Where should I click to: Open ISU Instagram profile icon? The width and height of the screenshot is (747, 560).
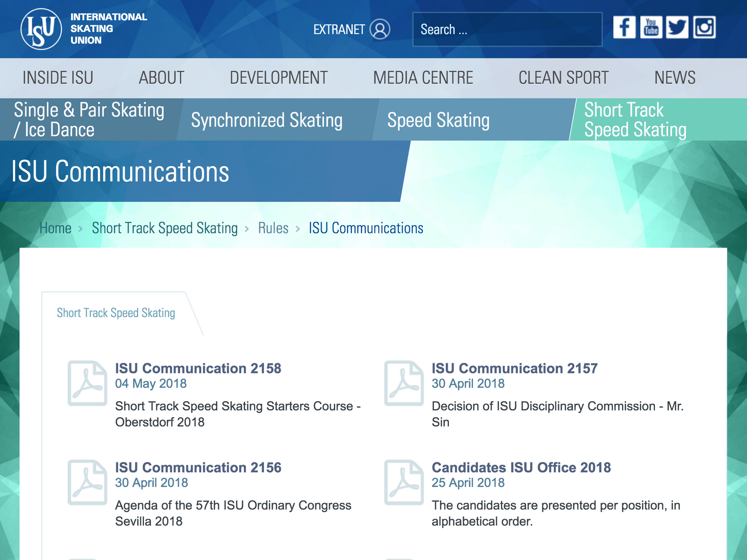(704, 27)
